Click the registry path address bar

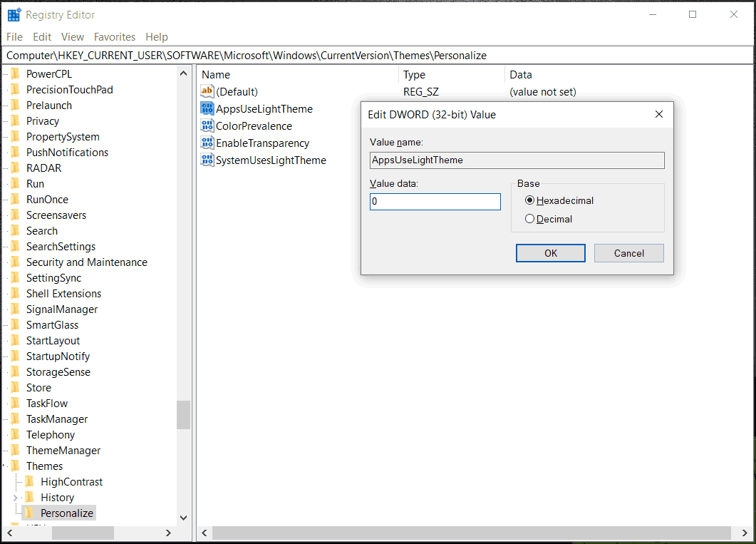click(378, 56)
